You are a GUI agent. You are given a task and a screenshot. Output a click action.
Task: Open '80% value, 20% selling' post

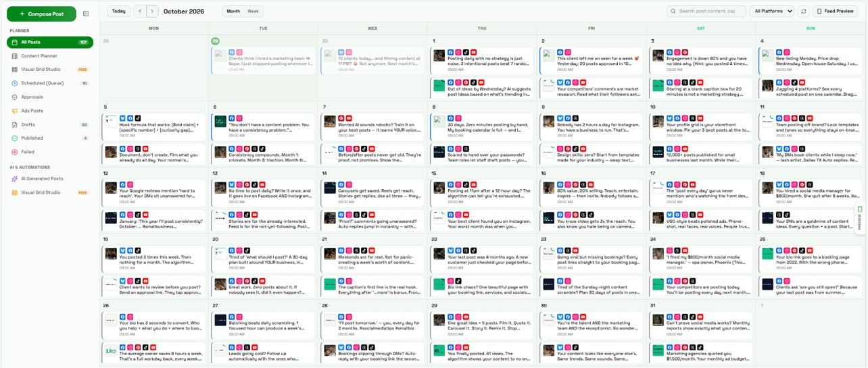592,192
